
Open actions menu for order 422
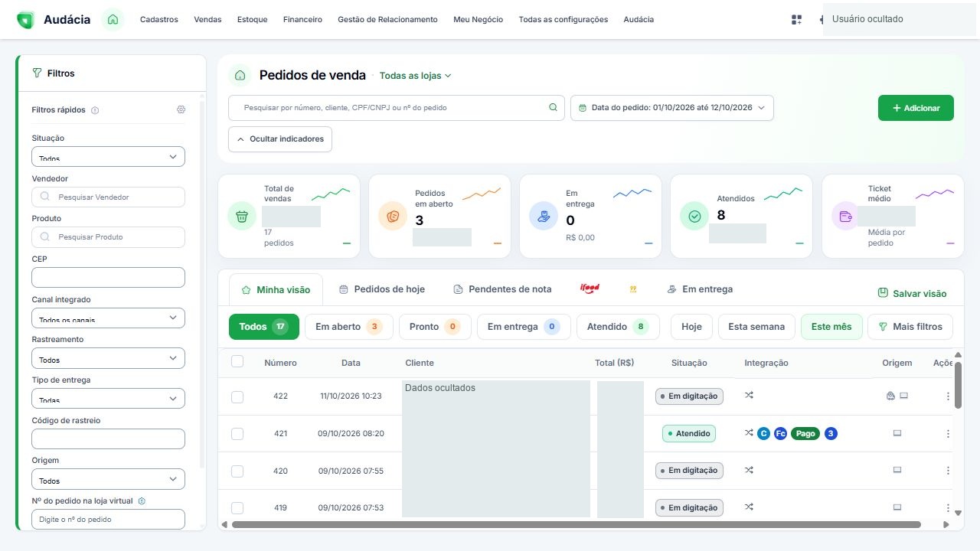click(x=948, y=396)
